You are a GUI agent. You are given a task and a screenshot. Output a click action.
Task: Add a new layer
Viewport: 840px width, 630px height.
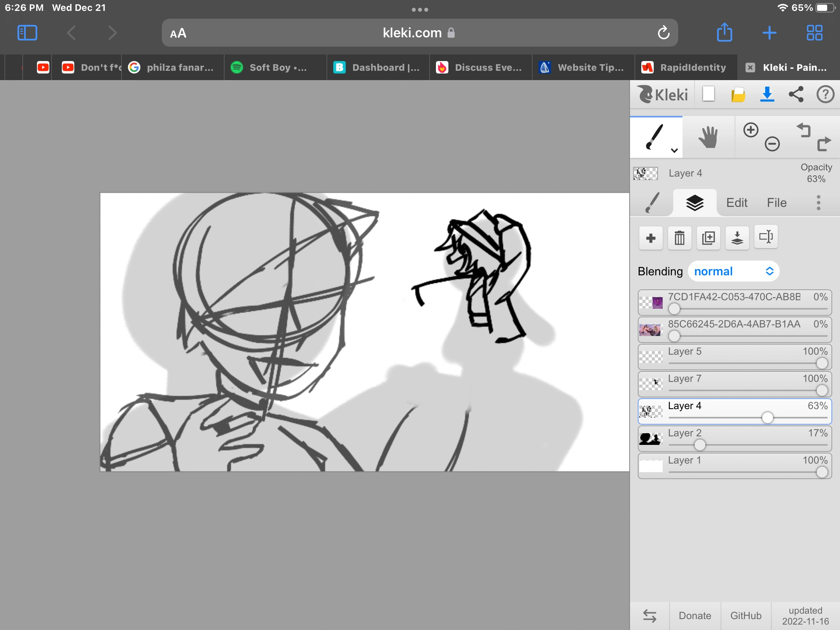[651, 238]
